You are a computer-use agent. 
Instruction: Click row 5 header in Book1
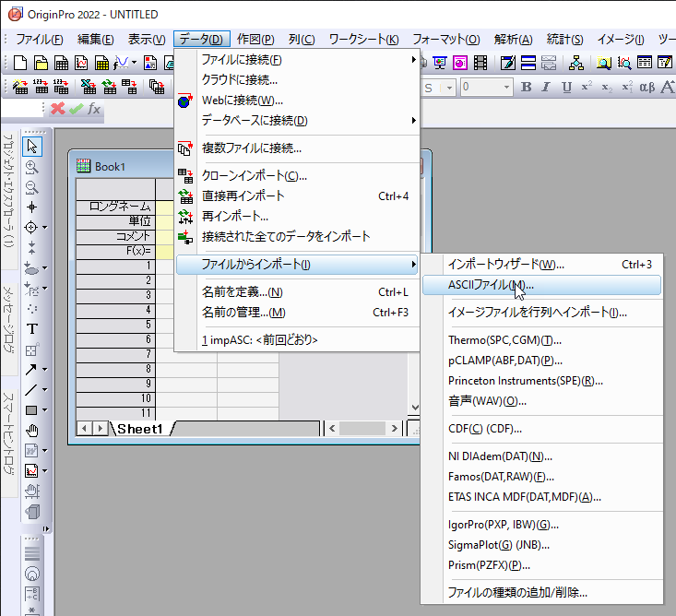click(x=115, y=325)
